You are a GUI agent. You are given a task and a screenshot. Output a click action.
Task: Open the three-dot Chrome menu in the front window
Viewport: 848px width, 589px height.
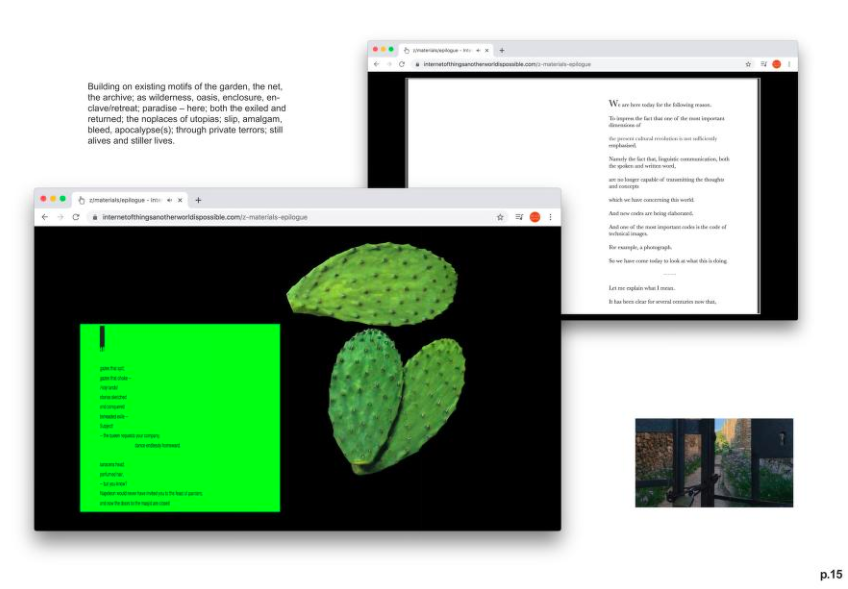pos(550,217)
